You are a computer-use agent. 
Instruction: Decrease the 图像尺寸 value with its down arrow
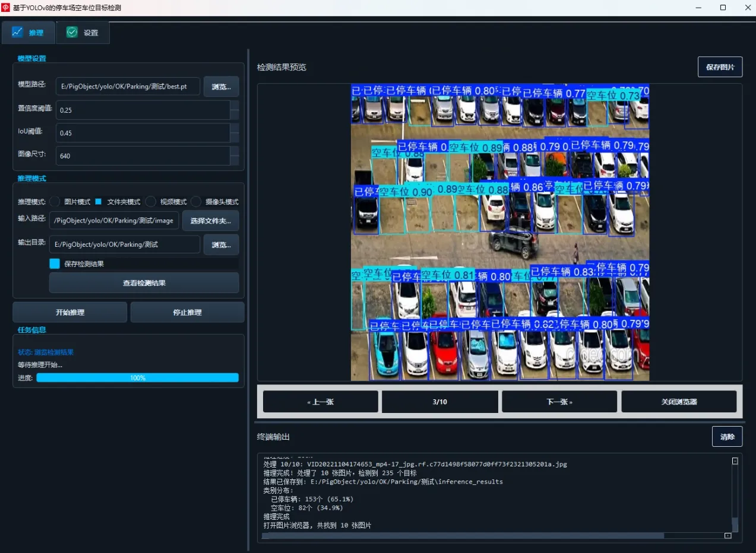point(235,160)
